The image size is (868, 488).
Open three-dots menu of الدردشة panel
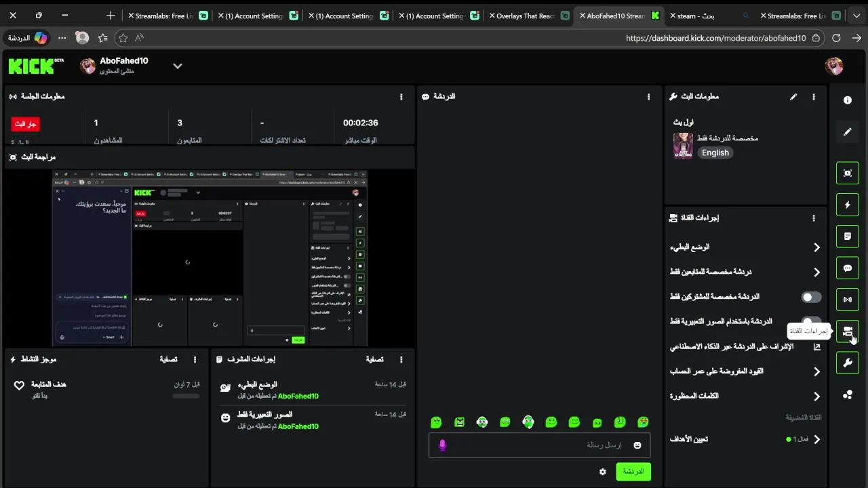(648, 97)
